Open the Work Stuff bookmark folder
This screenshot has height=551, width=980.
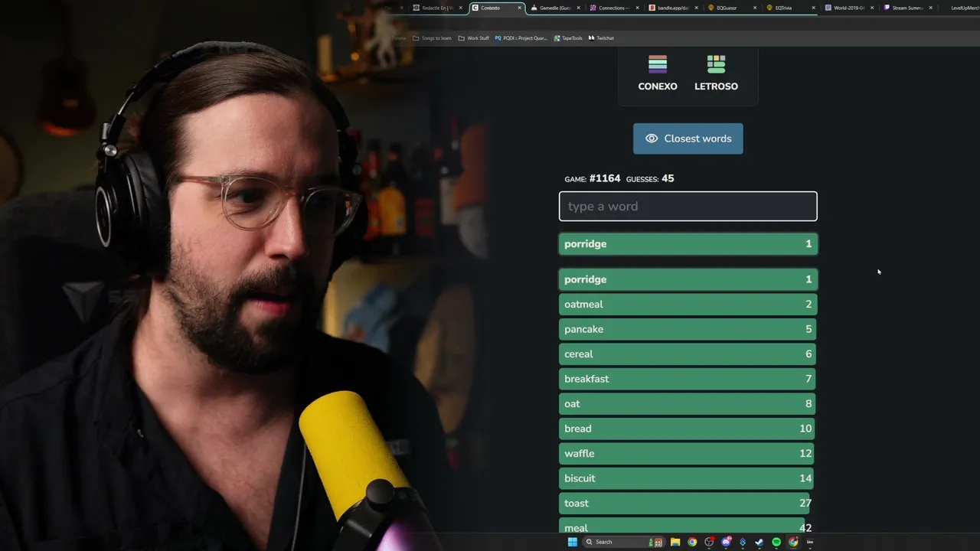473,37
